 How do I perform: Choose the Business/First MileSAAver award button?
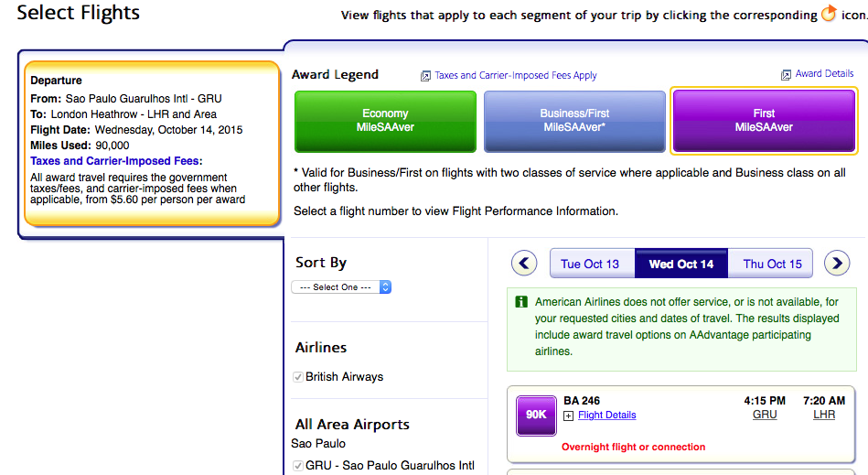(574, 121)
